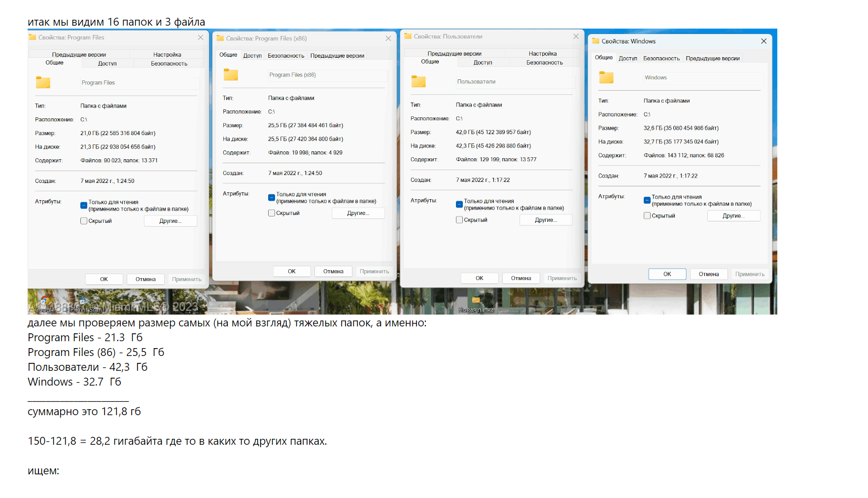The image size is (868, 498).
Task: Click text 'Пользователи - 42,3 Гб'
Action: point(87,367)
